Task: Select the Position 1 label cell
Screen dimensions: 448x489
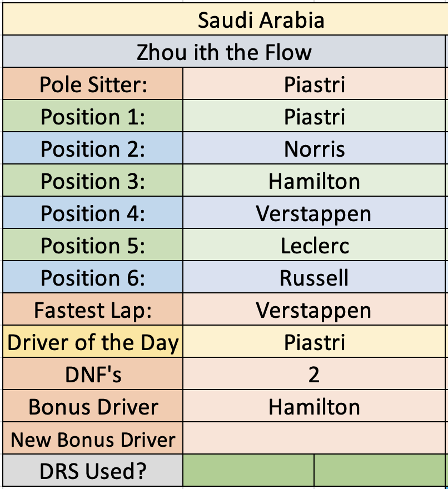Action: point(93,116)
